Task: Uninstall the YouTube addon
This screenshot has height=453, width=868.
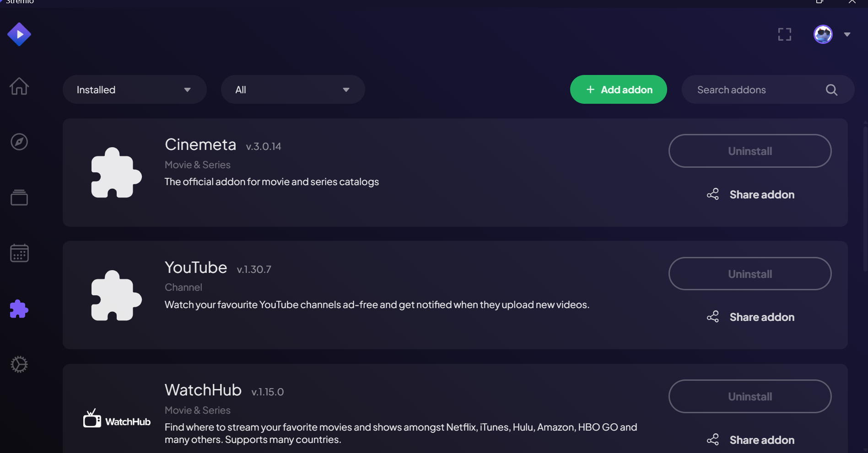Action: [x=749, y=274]
